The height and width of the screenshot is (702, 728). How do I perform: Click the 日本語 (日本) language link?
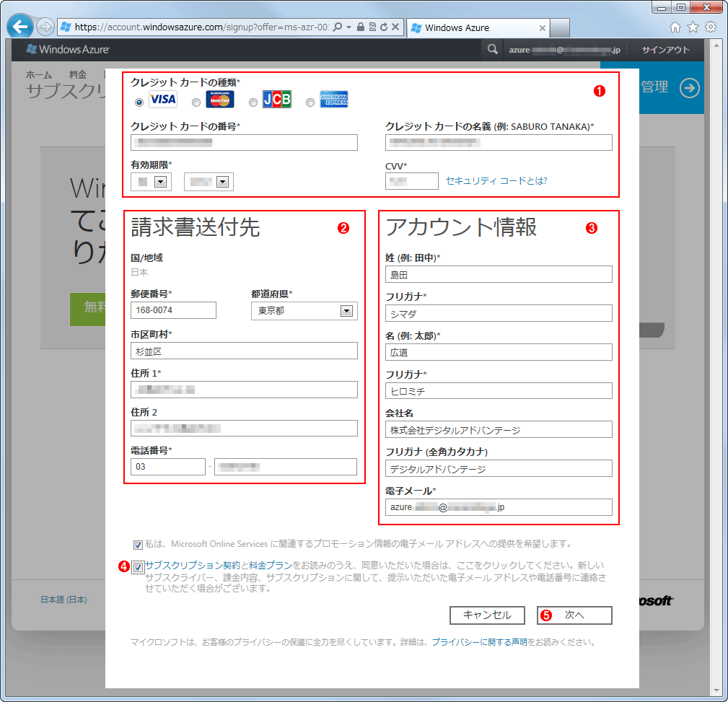[x=63, y=600]
